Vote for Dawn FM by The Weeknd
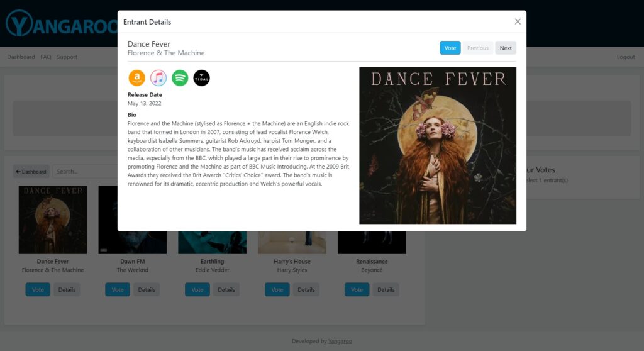 tap(118, 290)
